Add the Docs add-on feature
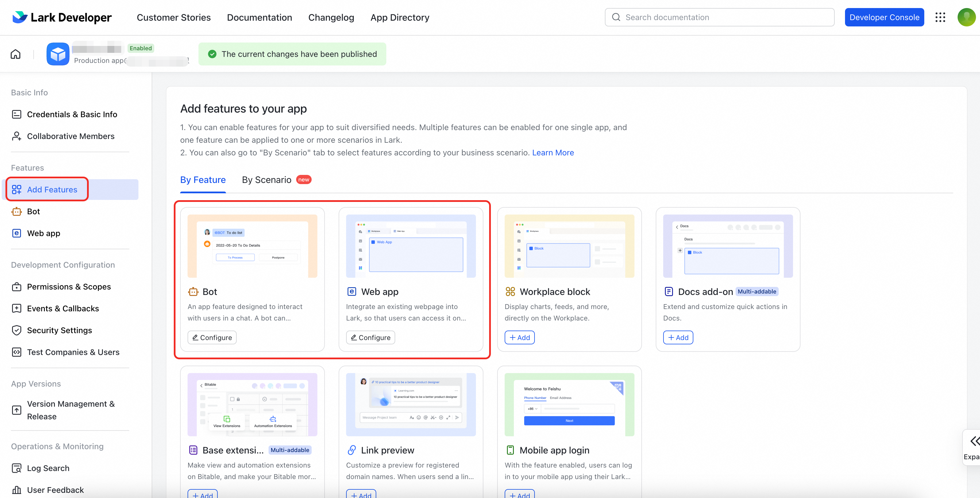Viewport: 980px width, 498px height. click(678, 337)
